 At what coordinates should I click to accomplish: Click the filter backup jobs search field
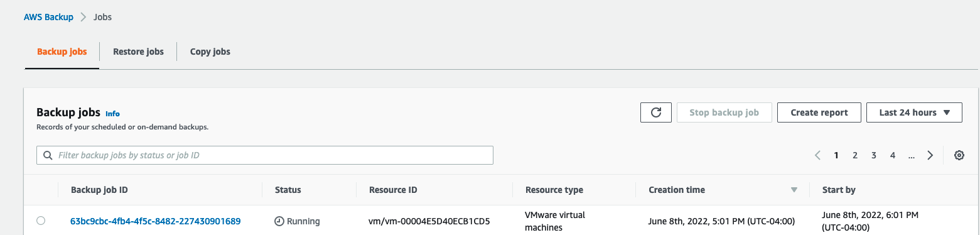[265, 155]
